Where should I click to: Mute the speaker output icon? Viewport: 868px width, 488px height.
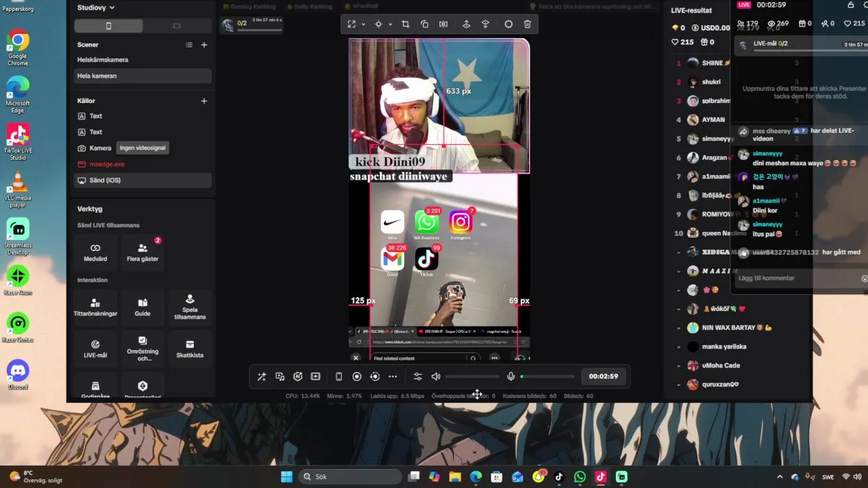coord(436,376)
